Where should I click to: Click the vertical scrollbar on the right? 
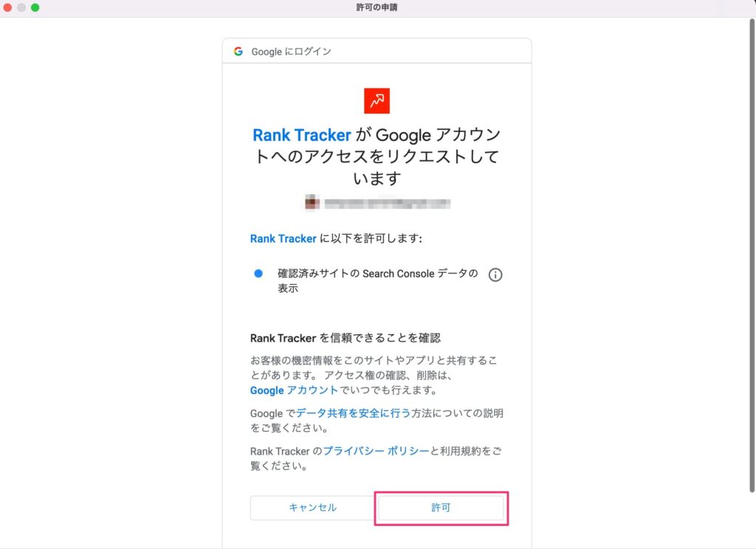click(752, 255)
